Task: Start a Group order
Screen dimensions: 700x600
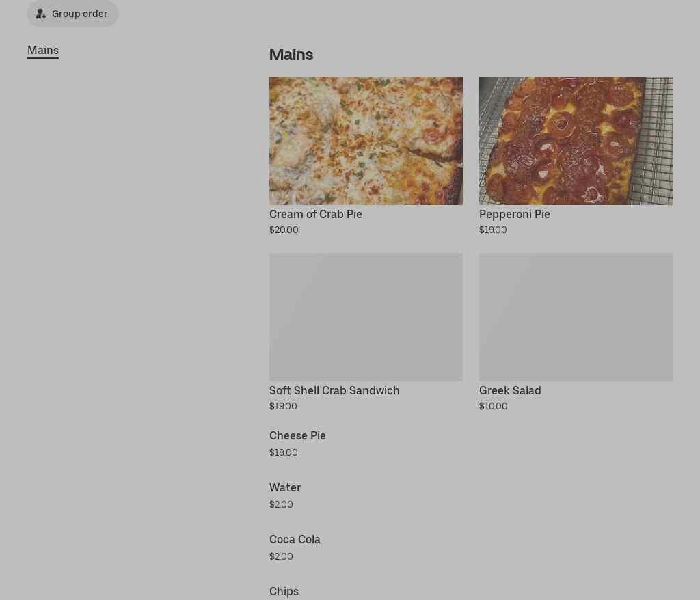Action: coord(72,14)
